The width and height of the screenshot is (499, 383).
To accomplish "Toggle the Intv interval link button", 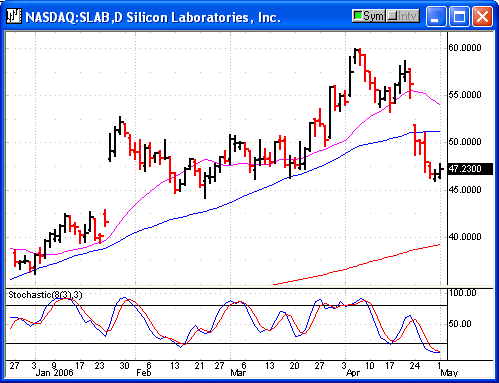I will [x=403, y=16].
